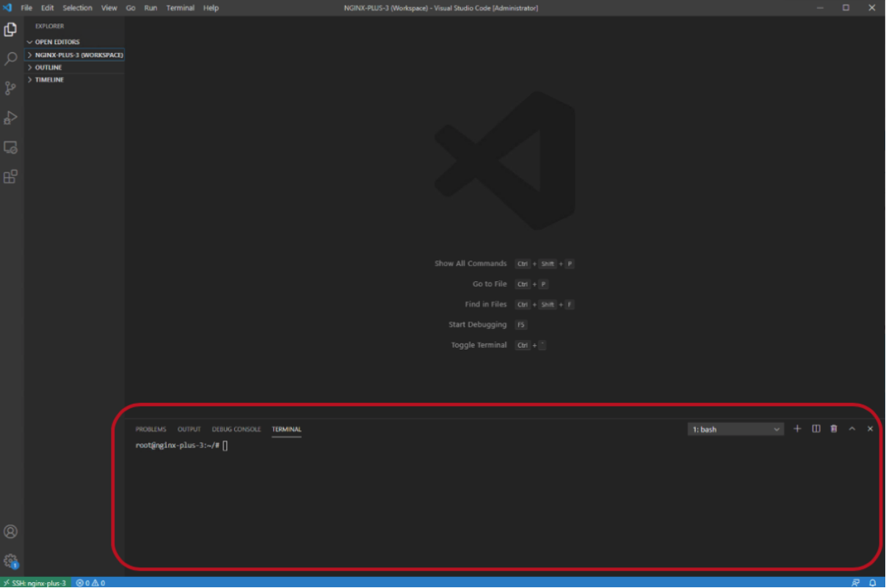
Task: Open the Remote Explorer view
Action: (10, 147)
